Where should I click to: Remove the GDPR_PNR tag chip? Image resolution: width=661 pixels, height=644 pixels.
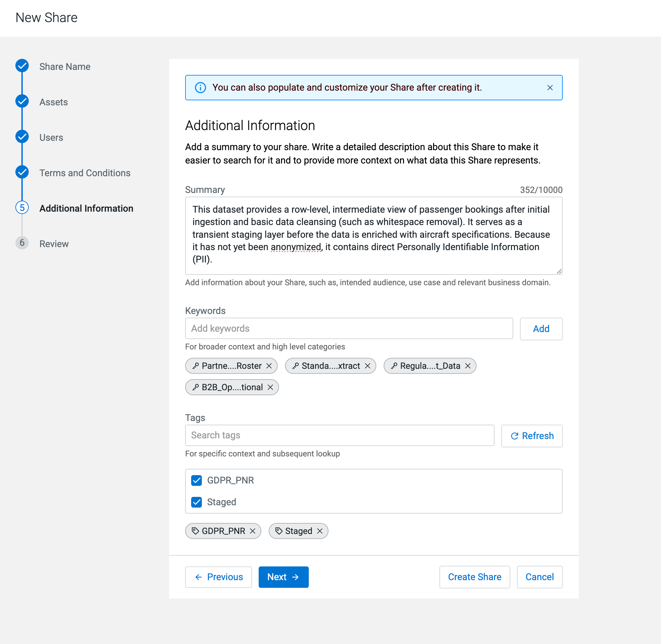(x=253, y=531)
